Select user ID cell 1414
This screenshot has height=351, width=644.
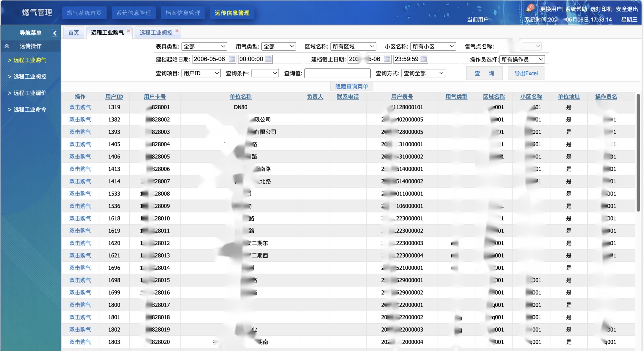click(114, 181)
